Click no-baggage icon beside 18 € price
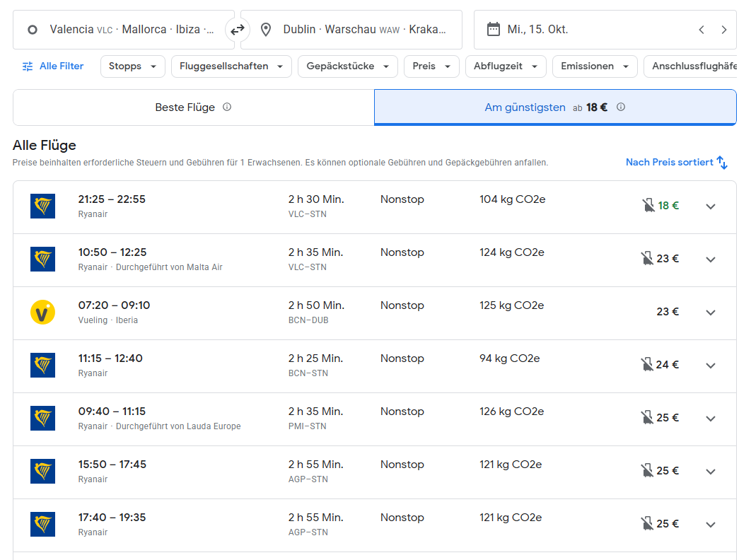751x560 pixels. 648,206
